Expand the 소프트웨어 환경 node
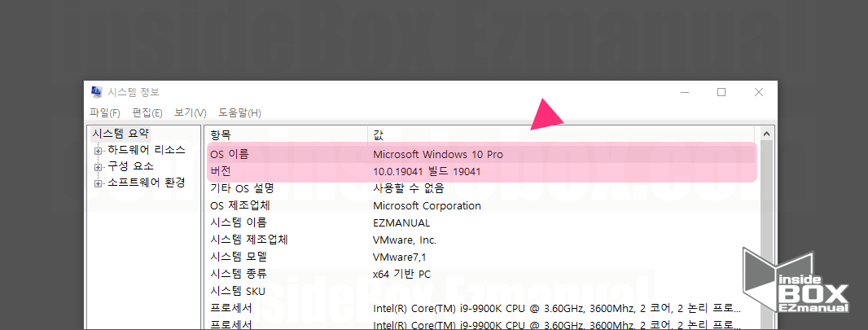Viewport: 868px width, 330px height. point(99,183)
